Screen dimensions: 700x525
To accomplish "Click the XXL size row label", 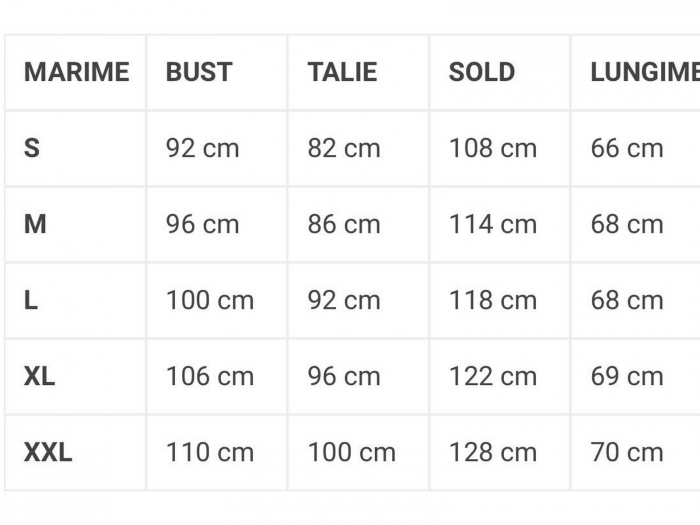I will coord(48,452).
